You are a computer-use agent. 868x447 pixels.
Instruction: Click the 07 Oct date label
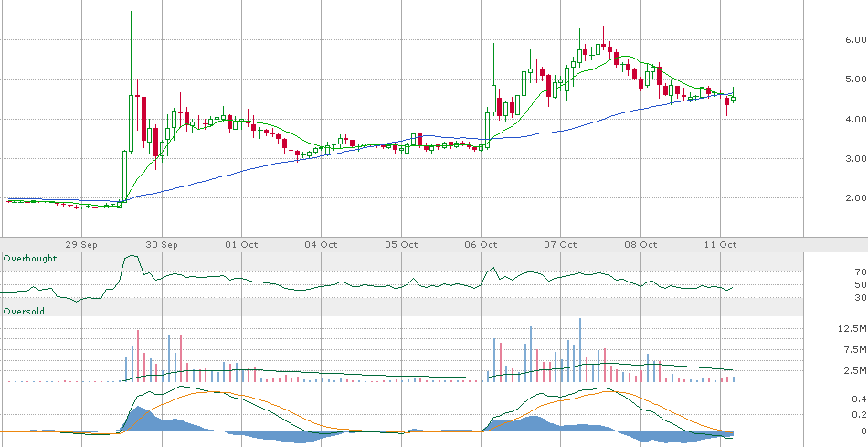tap(561, 245)
